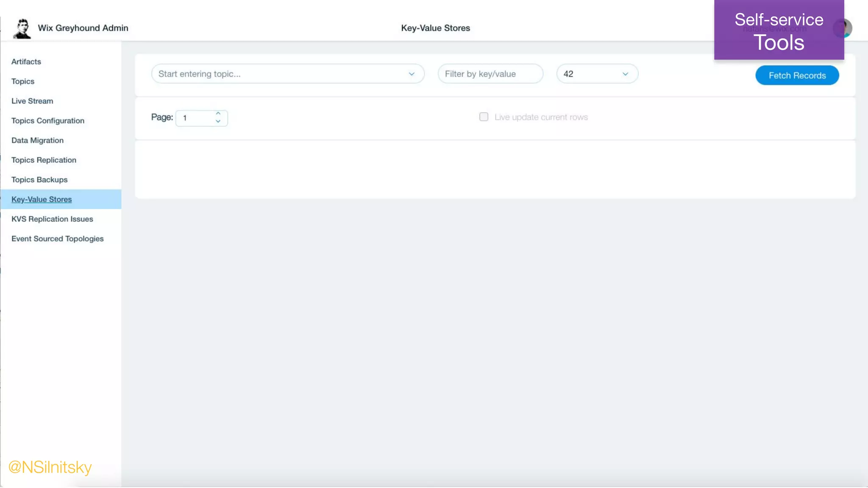Screen dimensions: 868x488
Task: Navigate to Topics Configuration
Action: pyautogui.click(x=48, y=121)
